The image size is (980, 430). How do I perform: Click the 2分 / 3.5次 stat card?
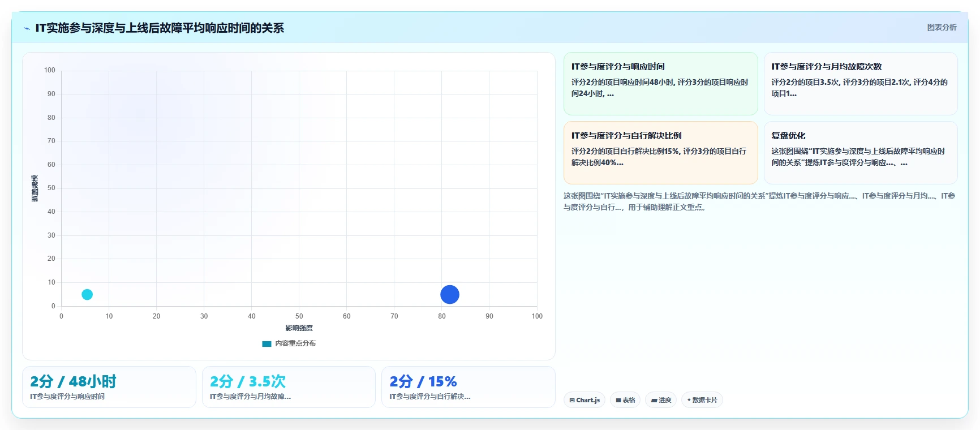289,387
